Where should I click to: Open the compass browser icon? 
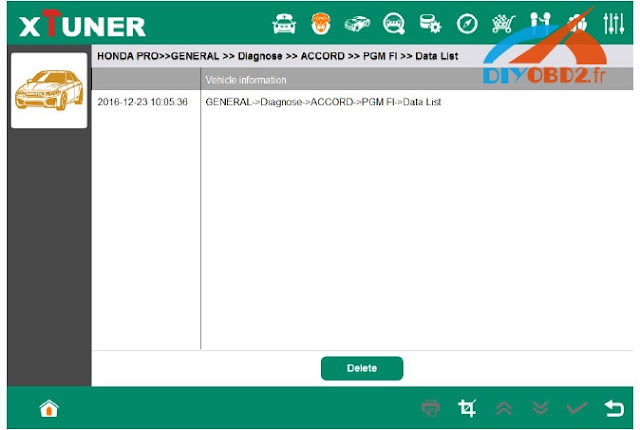click(467, 24)
